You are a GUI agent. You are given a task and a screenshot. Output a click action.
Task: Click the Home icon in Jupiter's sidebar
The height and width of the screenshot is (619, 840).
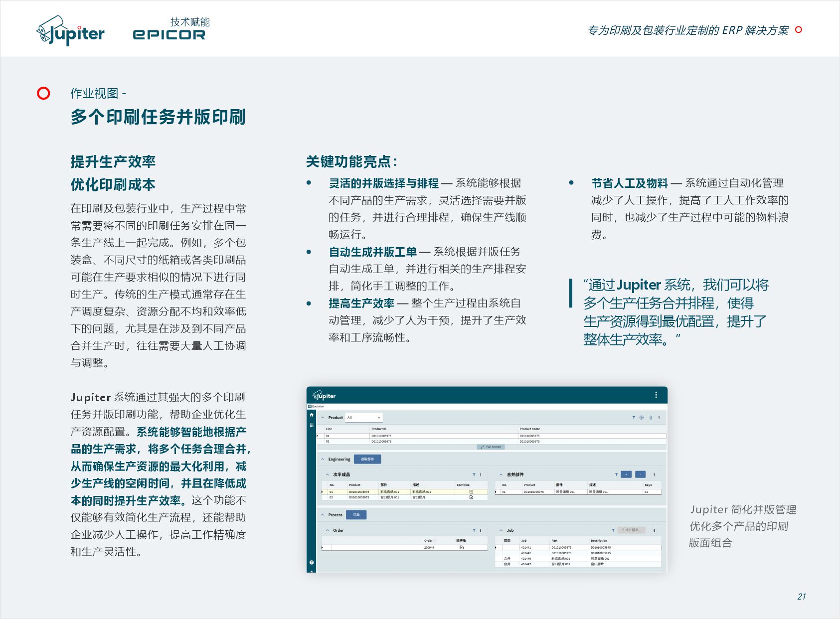312,415
